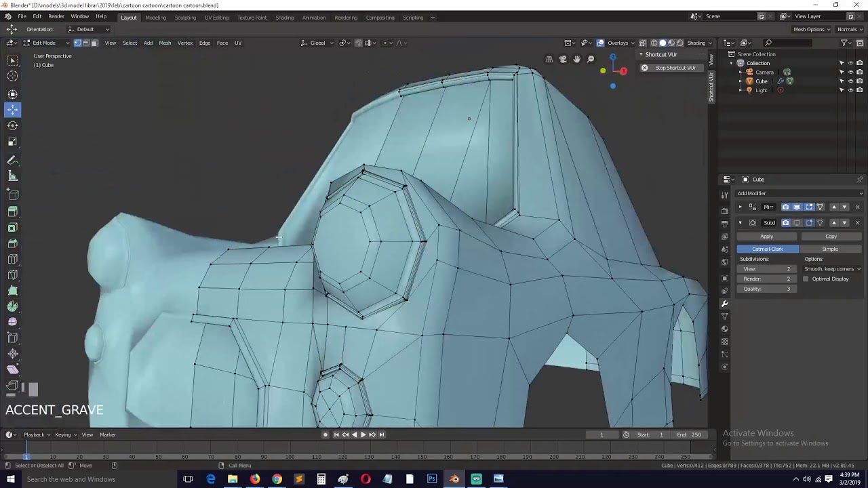Activate the Move tool
This screenshot has height=488, width=868.
click(x=12, y=109)
